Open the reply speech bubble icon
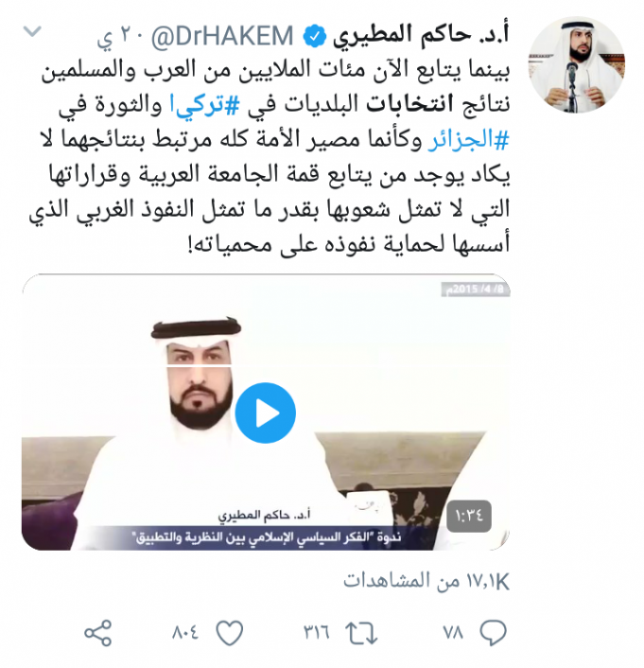 point(494,632)
